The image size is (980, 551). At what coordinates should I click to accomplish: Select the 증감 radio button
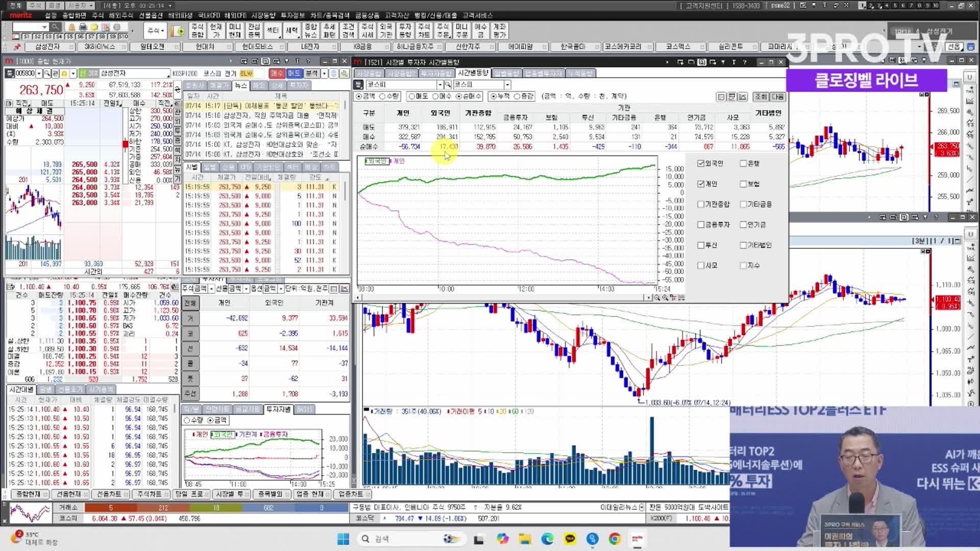[x=517, y=96]
